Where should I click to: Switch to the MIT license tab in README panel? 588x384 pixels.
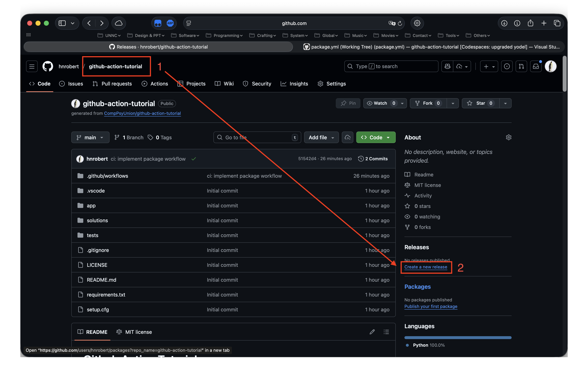click(x=134, y=332)
